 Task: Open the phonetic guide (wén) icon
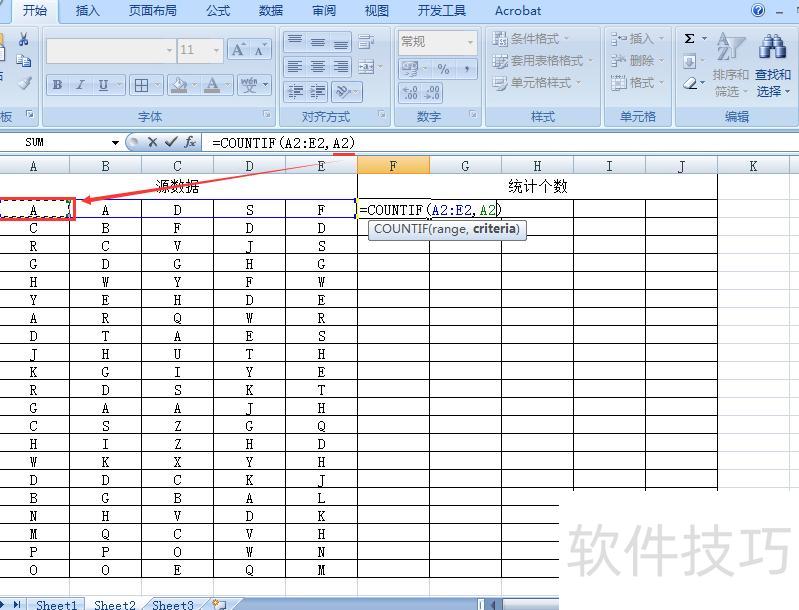click(249, 85)
